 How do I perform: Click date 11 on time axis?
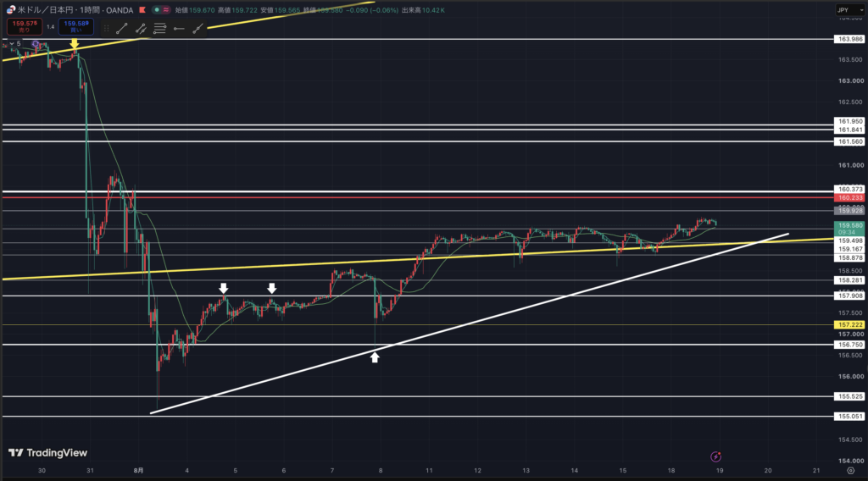point(429,471)
